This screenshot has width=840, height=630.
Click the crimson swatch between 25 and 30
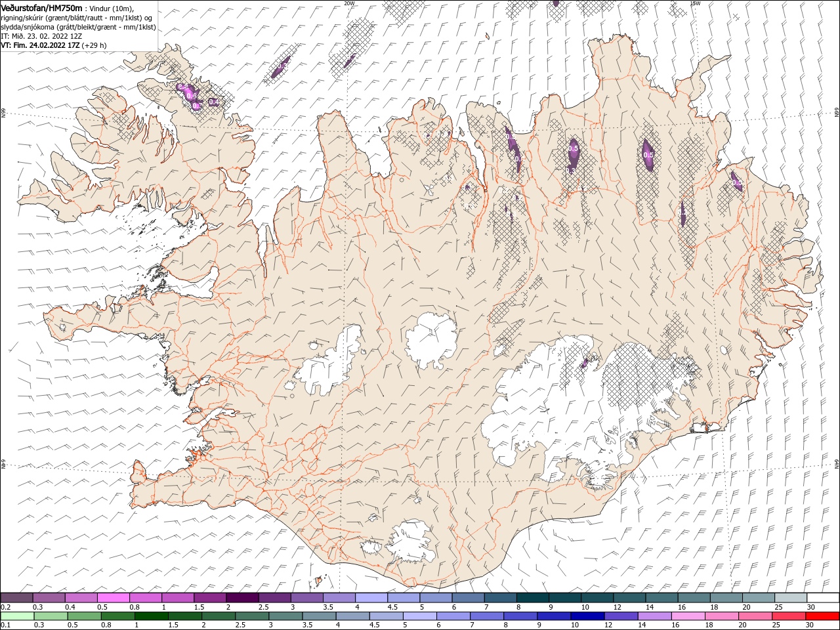[x=789, y=616]
